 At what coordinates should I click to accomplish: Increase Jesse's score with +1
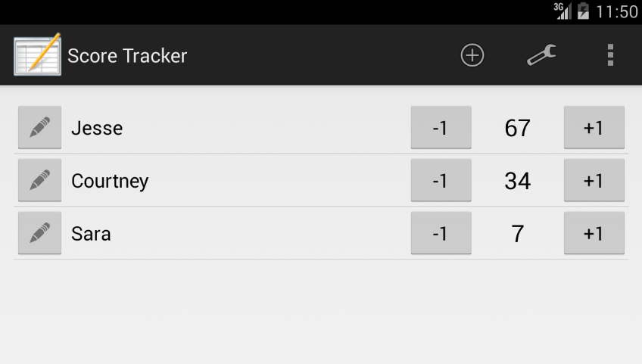(x=594, y=127)
